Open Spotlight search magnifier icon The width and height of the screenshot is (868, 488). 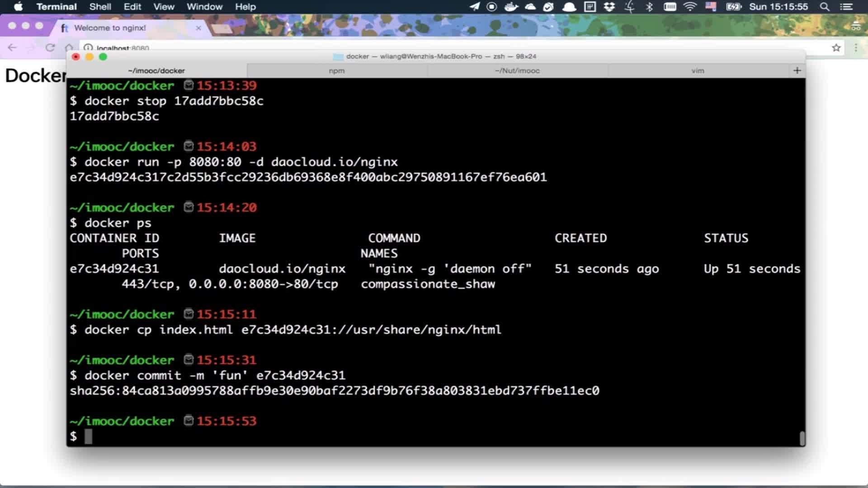825,7
